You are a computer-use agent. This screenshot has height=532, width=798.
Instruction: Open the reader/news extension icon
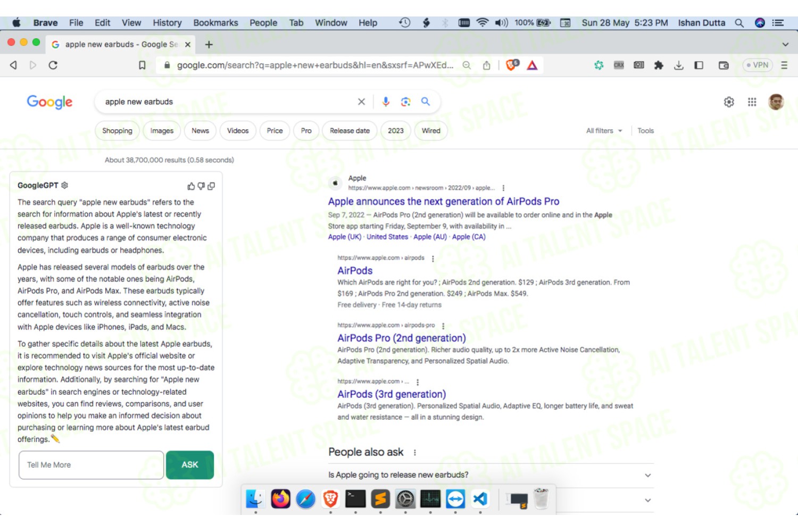click(x=639, y=65)
